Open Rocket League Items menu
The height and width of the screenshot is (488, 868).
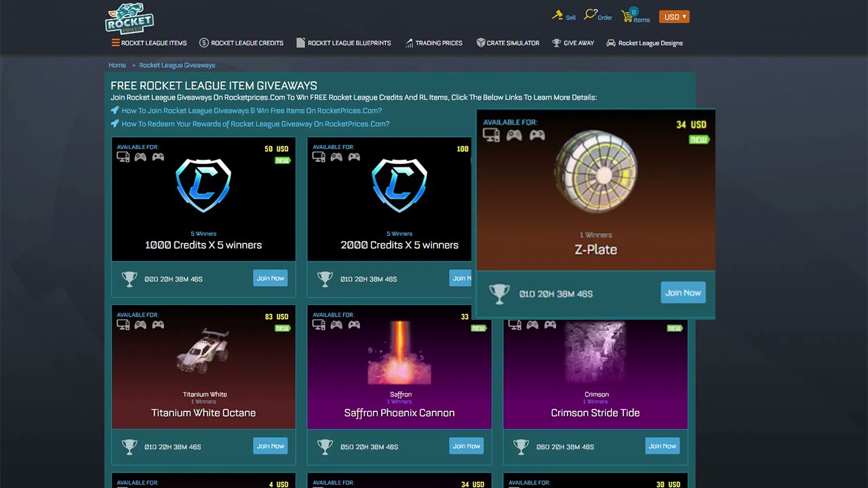coord(149,43)
